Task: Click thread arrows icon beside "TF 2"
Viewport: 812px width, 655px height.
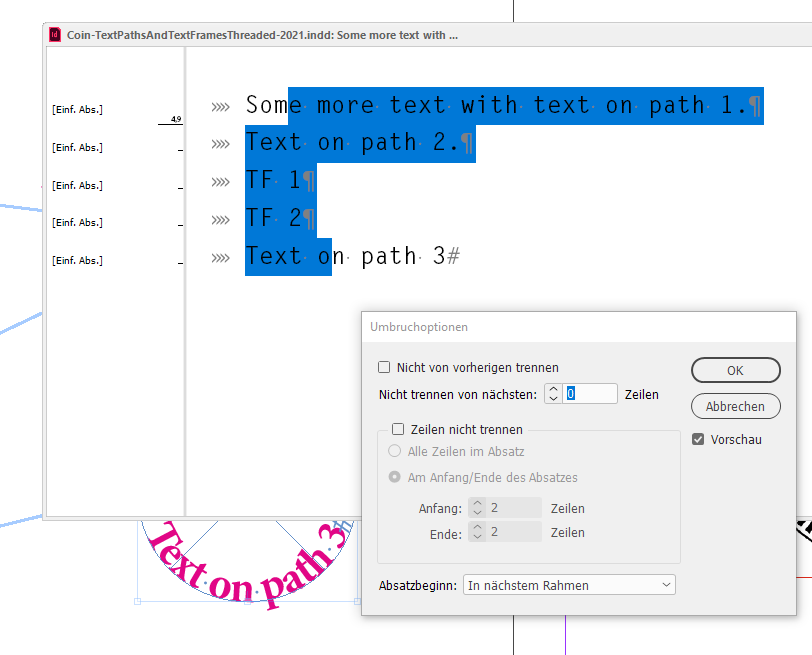Action: pyautogui.click(x=219, y=218)
